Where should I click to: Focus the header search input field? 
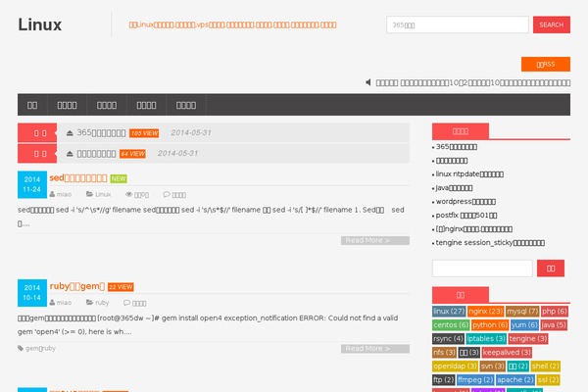[x=458, y=24]
